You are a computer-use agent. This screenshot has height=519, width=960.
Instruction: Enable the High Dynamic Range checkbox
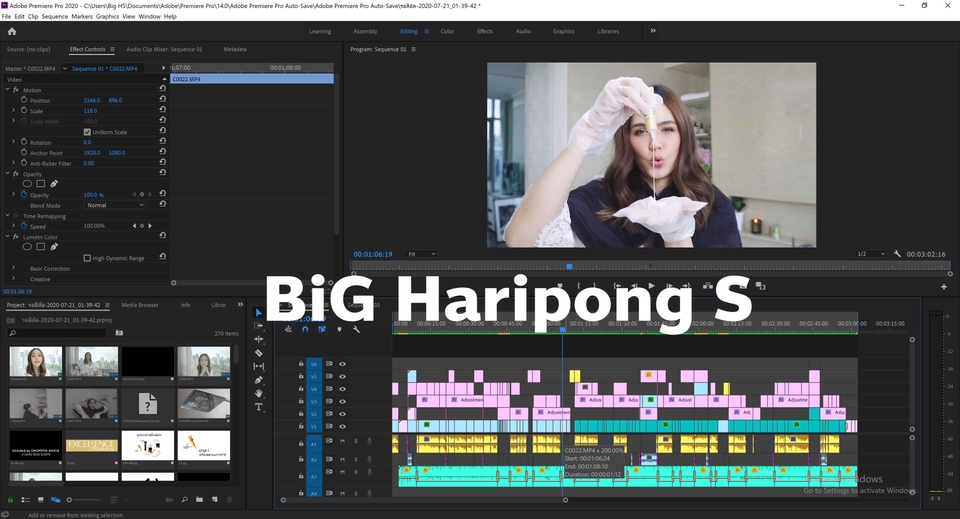coord(87,258)
